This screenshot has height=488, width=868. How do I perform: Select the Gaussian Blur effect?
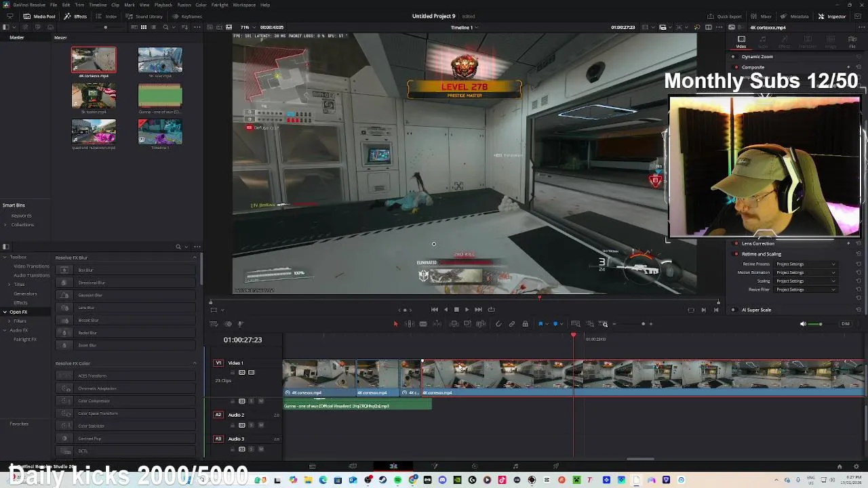click(126, 295)
